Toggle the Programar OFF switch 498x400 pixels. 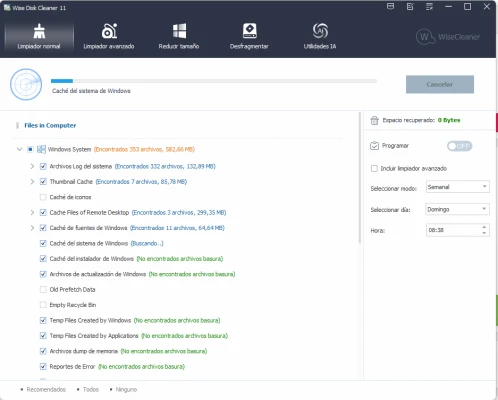(x=459, y=146)
